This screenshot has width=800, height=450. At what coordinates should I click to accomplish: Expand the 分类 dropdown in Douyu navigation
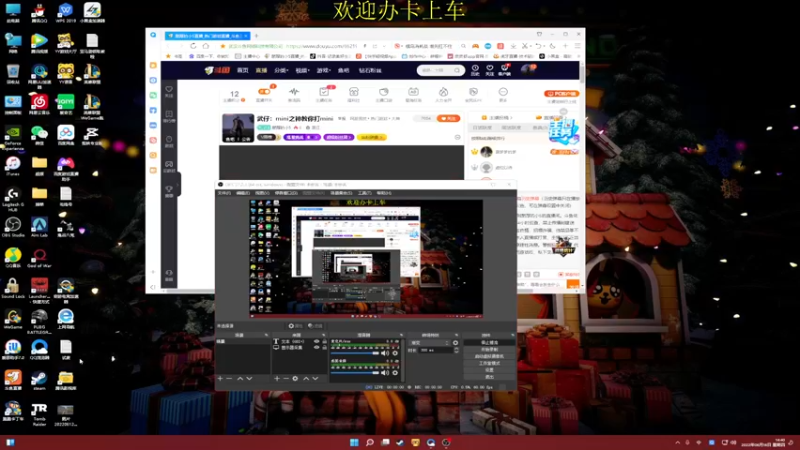(281, 70)
